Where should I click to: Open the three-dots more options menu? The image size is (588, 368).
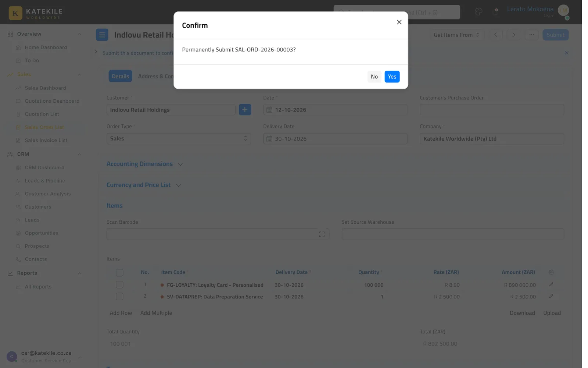(x=531, y=35)
